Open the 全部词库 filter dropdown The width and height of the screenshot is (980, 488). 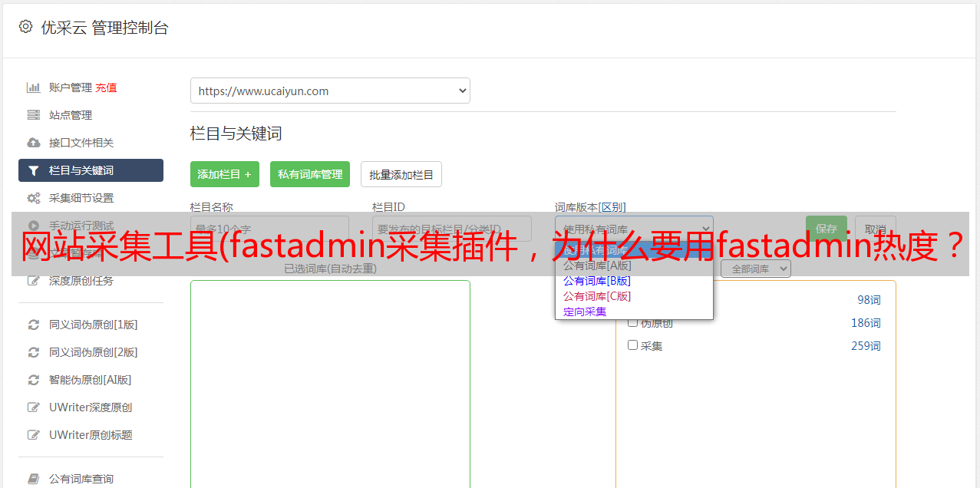point(755,269)
